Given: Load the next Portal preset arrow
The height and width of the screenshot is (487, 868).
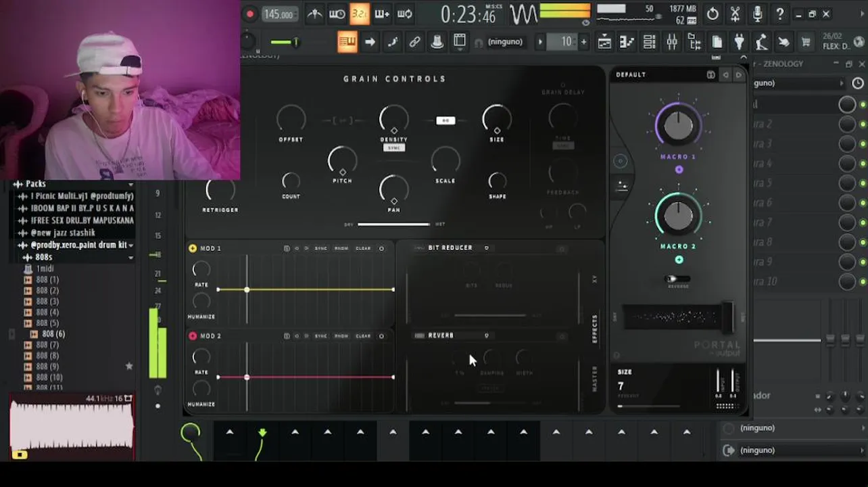Looking at the screenshot, I should pos(738,74).
